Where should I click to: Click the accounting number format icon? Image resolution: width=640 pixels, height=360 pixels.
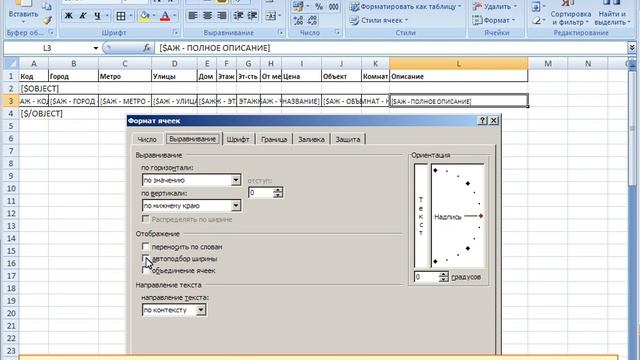298,7
